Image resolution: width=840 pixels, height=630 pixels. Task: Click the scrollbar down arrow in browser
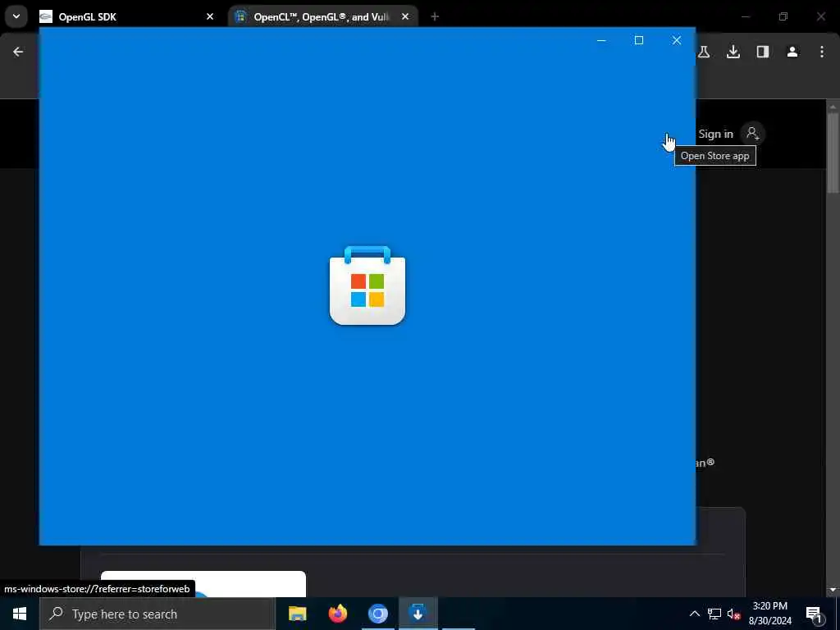833,590
